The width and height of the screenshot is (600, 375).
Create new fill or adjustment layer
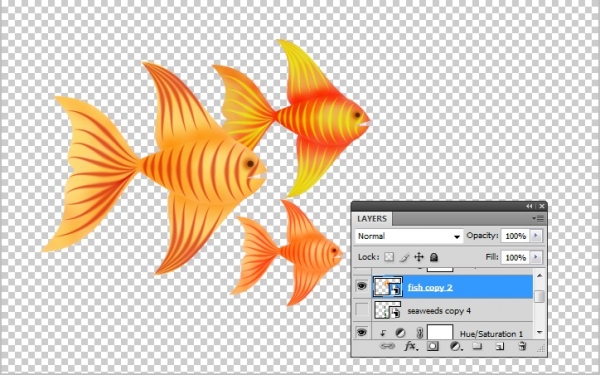pos(455,347)
